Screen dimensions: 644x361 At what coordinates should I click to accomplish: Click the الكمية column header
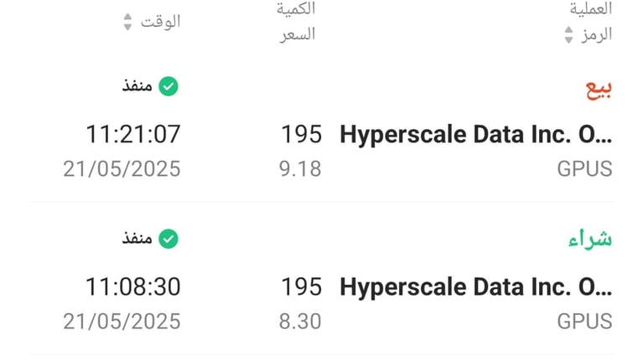[296, 8]
